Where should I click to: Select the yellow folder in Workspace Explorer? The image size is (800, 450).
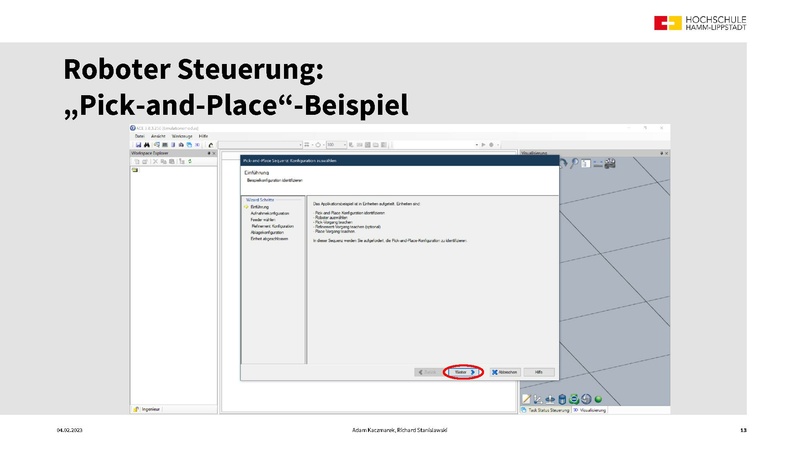[135, 170]
